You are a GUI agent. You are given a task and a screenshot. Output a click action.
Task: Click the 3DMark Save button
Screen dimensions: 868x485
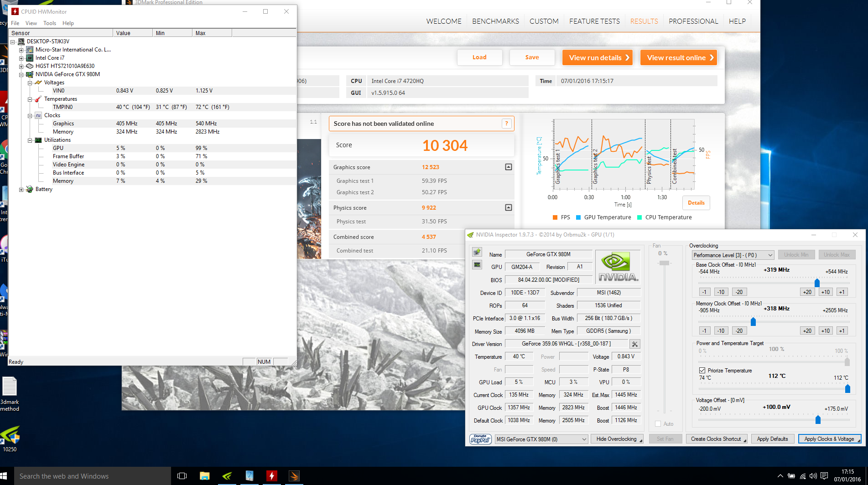(532, 57)
